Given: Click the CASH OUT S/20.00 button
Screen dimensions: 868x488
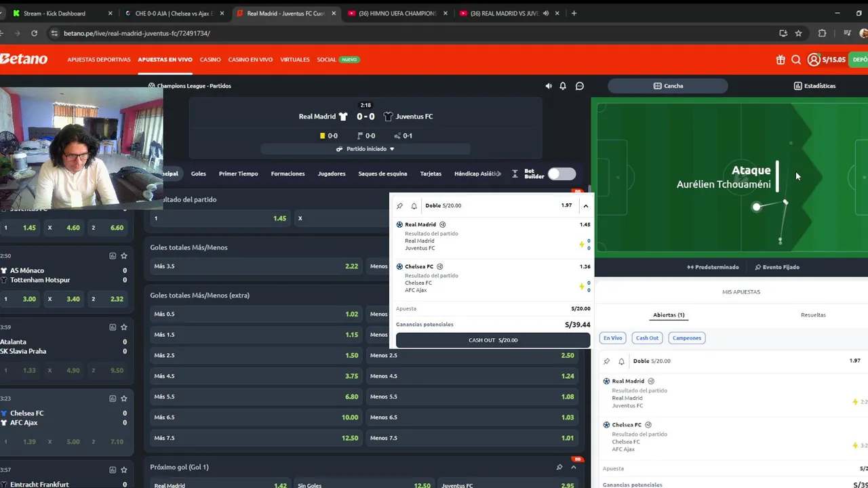Looking at the screenshot, I should coord(493,340).
